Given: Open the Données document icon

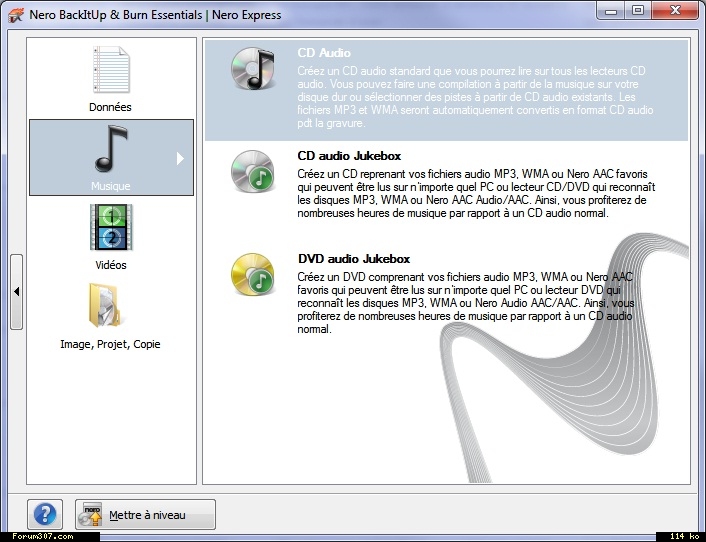Looking at the screenshot, I should tap(111, 70).
